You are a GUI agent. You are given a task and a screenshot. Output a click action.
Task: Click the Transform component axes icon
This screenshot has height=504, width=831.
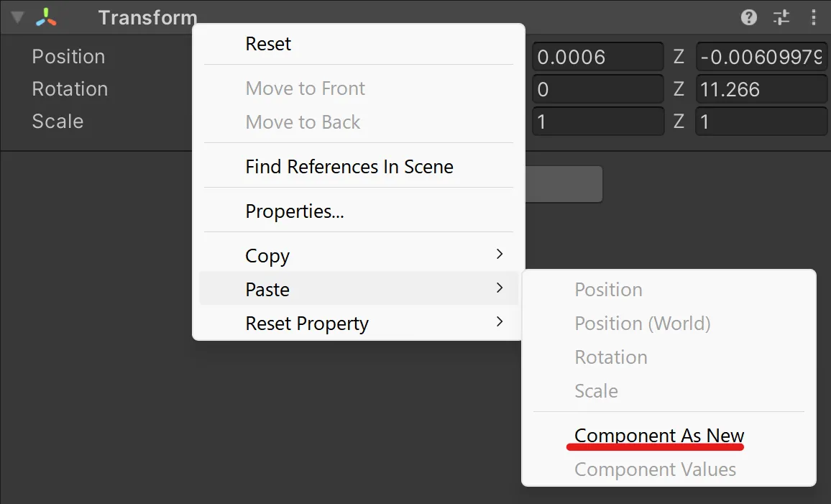coord(46,17)
